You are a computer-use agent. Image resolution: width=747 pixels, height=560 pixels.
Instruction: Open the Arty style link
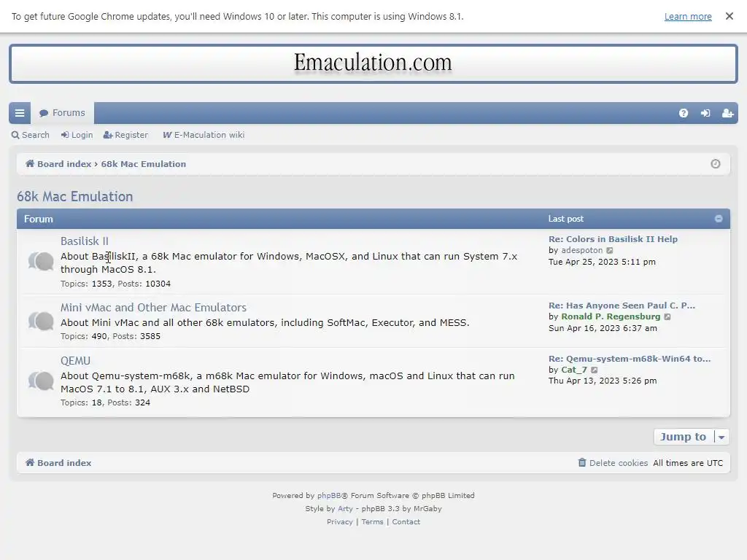345,508
